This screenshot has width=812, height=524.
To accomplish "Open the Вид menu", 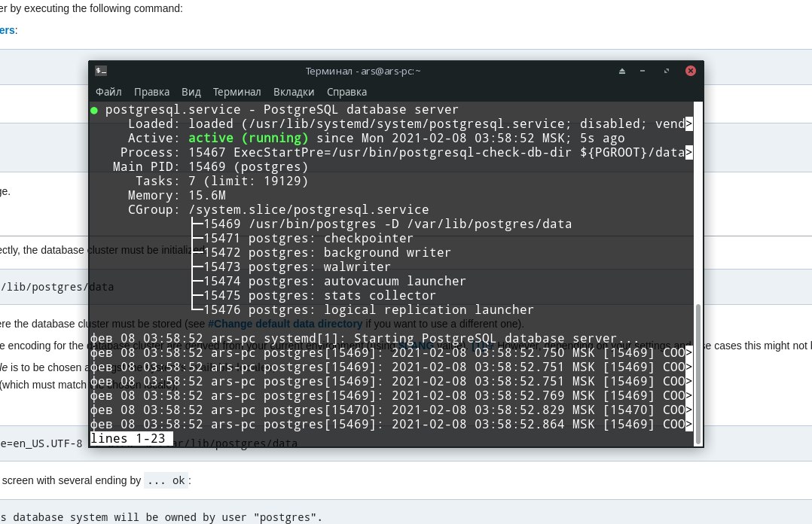I will pos(191,92).
